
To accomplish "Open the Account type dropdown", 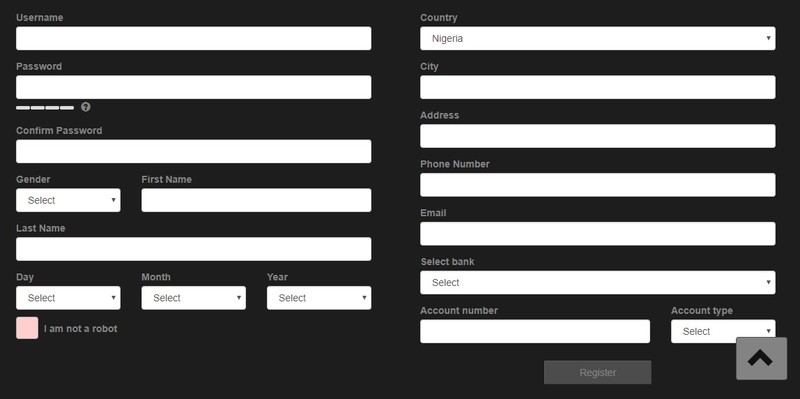I will [723, 331].
